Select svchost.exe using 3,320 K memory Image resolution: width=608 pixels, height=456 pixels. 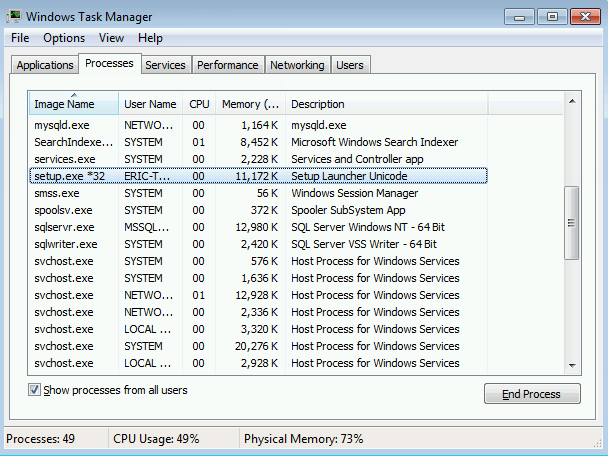(x=258, y=330)
